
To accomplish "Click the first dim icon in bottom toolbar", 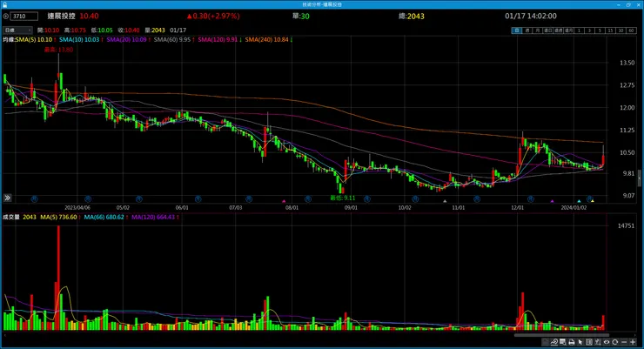I will pyautogui.click(x=545, y=342).
